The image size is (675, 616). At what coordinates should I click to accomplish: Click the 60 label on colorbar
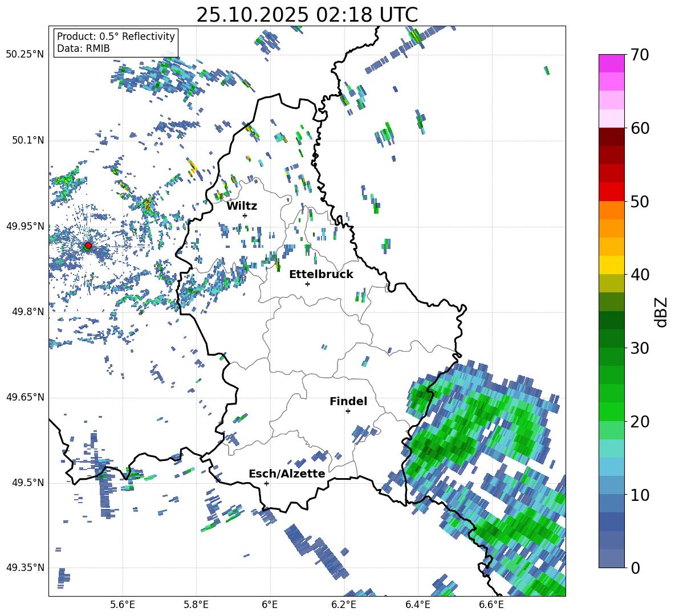pos(639,128)
